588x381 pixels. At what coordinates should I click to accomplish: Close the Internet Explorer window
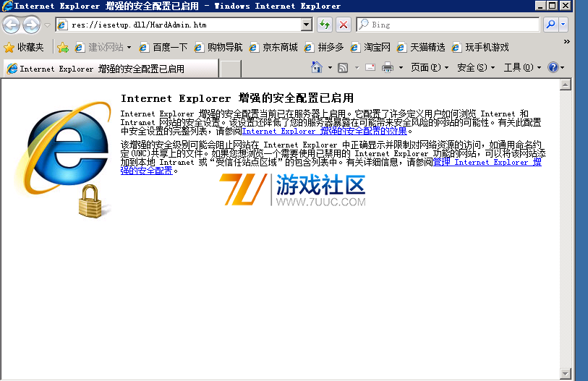click(x=565, y=6)
